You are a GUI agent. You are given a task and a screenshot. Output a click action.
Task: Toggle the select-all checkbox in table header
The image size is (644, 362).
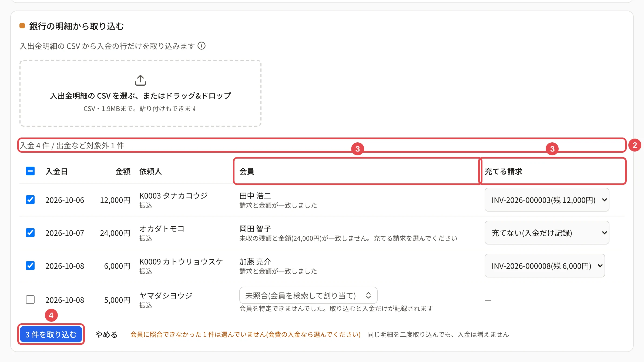[x=30, y=171]
